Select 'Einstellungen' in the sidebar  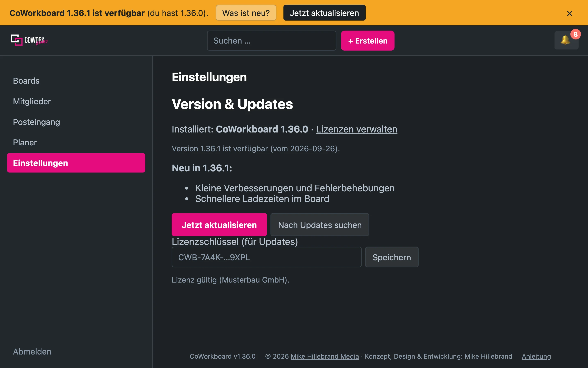(76, 163)
